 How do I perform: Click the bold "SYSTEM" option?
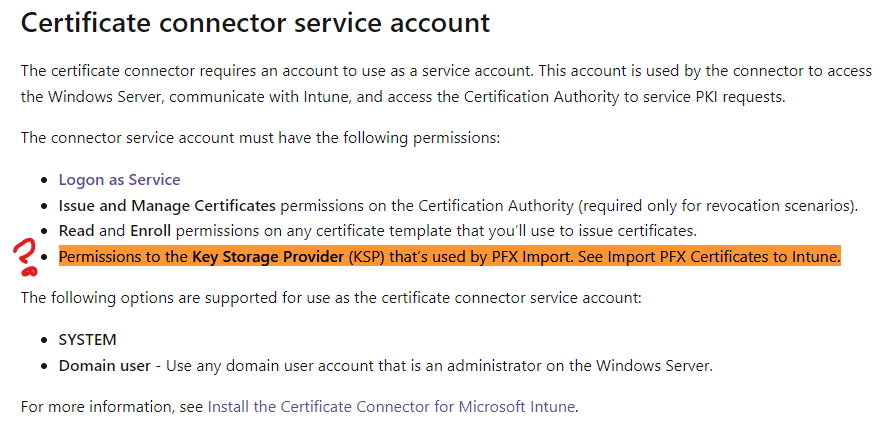tap(87, 340)
